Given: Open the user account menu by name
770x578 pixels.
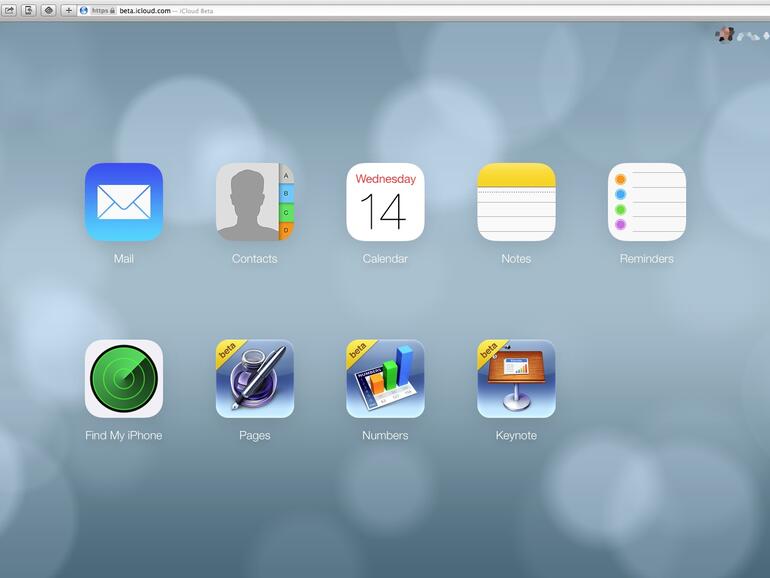Looking at the screenshot, I should point(751,36).
